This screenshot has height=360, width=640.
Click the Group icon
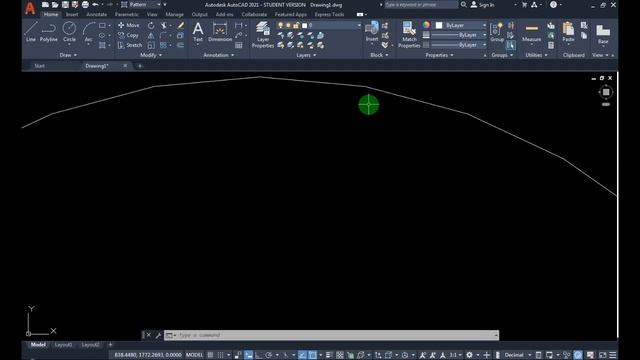tap(497, 32)
